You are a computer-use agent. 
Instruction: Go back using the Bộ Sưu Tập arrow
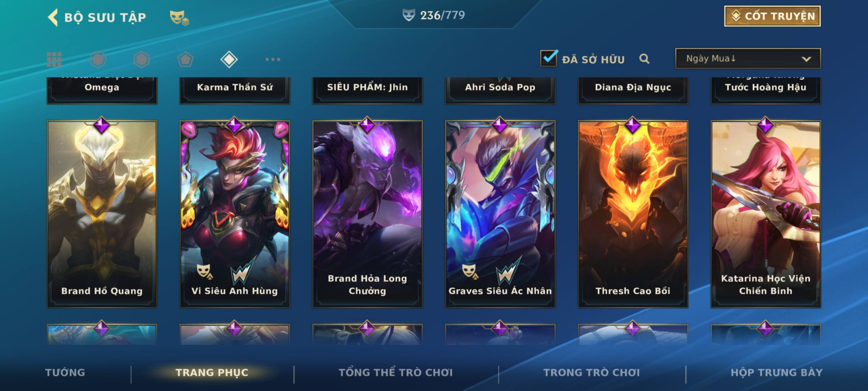[53, 17]
